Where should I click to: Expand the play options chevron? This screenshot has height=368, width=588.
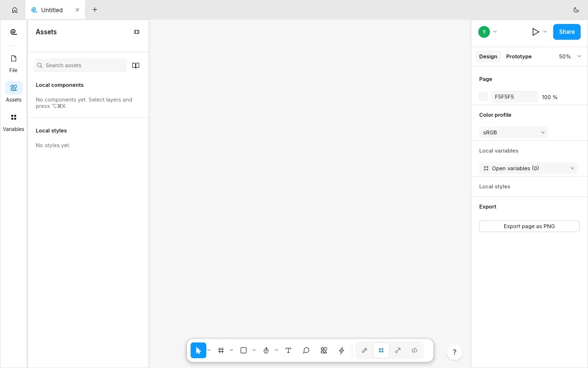pos(545,32)
